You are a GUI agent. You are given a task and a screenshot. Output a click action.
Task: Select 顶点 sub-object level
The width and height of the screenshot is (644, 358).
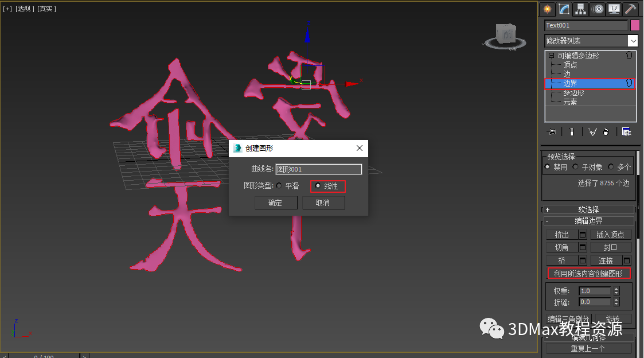(x=570, y=65)
